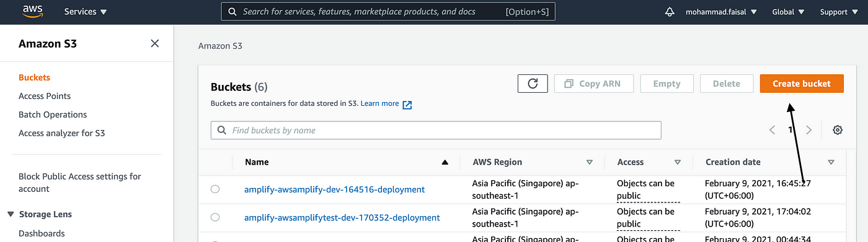The width and height of the screenshot is (868, 242).
Task: Focus the Find buckets by name field
Action: [x=436, y=130]
